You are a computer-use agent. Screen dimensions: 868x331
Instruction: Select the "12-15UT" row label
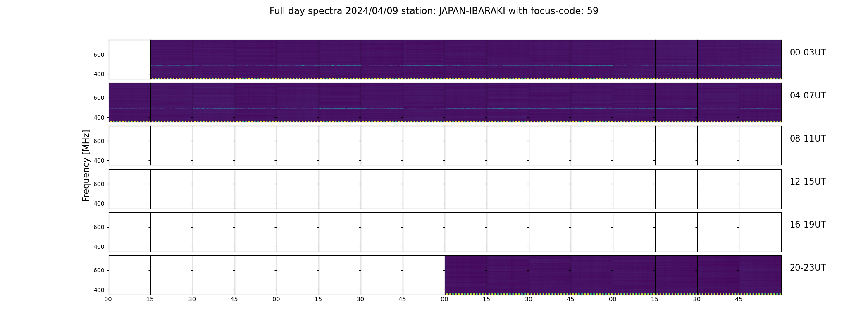(x=808, y=182)
